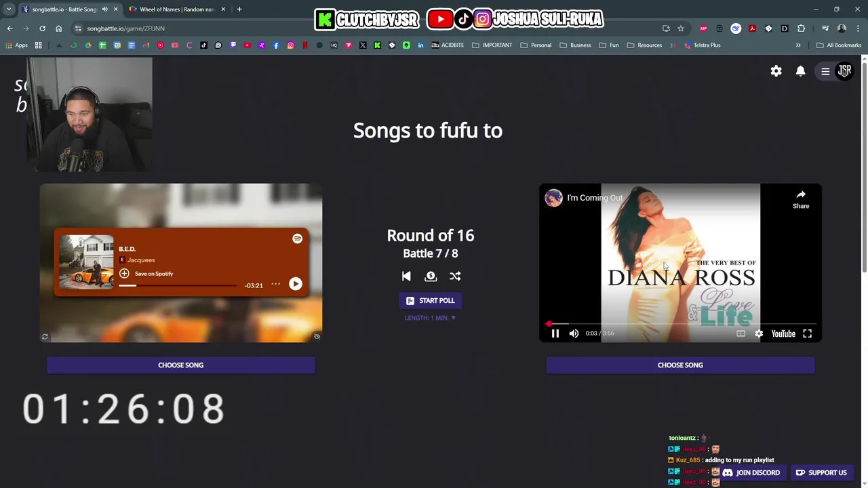Screen dimensions: 868x488
Task: Open the JSR profile avatar
Action: pyautogui.click(x=845, y=70)
